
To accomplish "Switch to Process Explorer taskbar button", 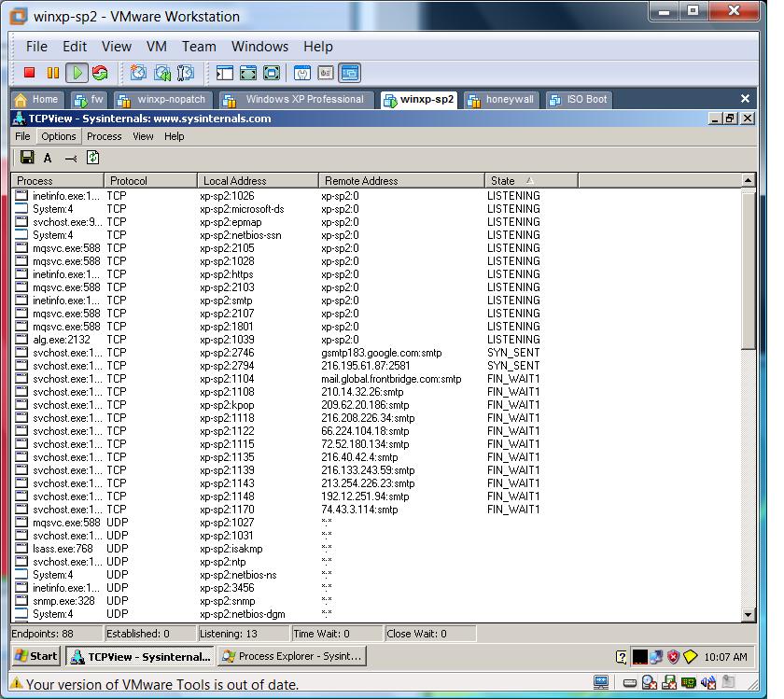I will pyautogui.click(x=292, y=656).
